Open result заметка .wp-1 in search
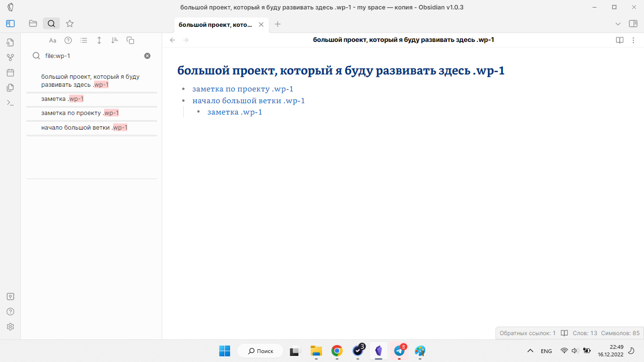This screenshot has height=362, width=644. click(x=91, y=99)
